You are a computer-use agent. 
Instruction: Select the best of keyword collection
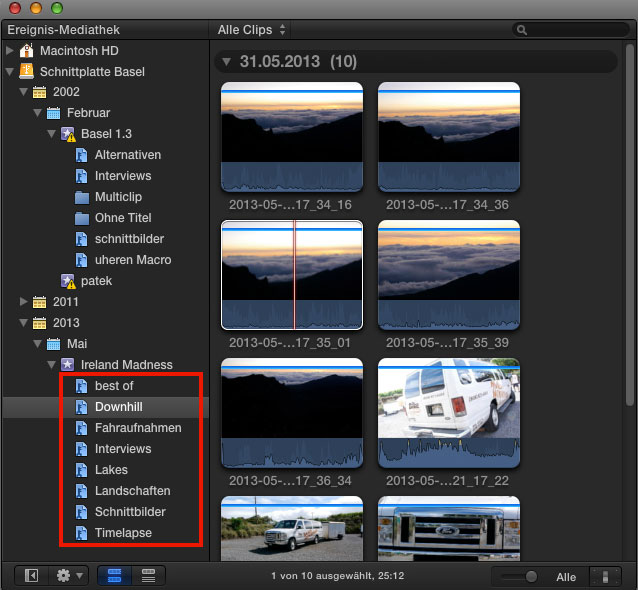click(x=114, y=386)
